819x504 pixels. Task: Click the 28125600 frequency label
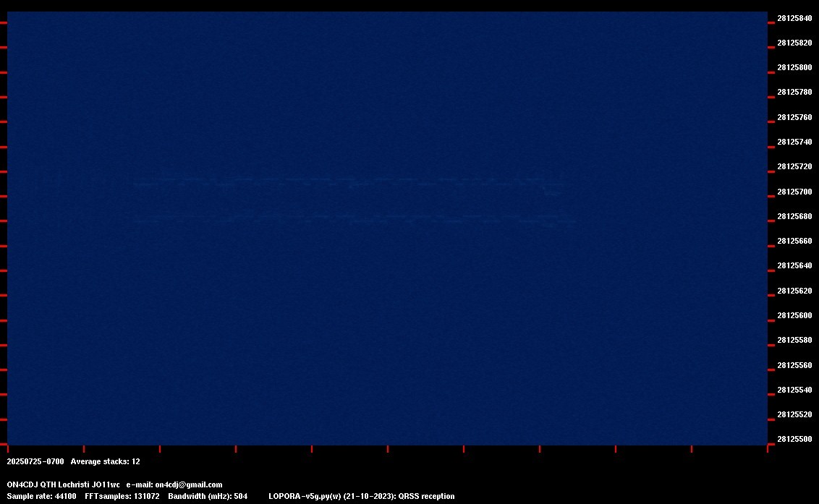[x=794, y=315]
